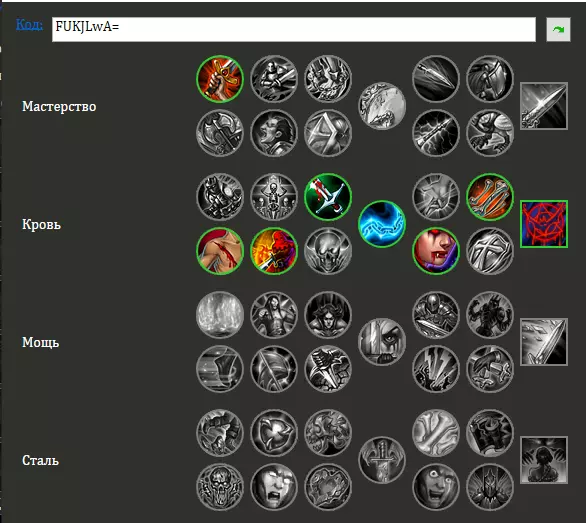The image size is (586, 523).
Task: Toggle the red hooded figure with flames talent
Action: [274, 251]
